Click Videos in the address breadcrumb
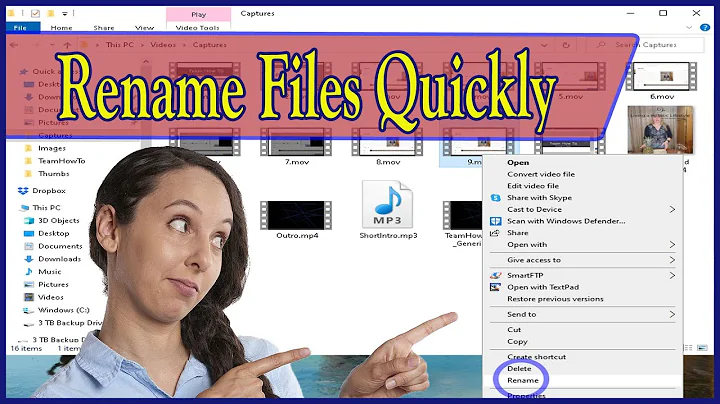Image resolution: width=720 pixels, height=404 pixels. [x=163, y=45]
